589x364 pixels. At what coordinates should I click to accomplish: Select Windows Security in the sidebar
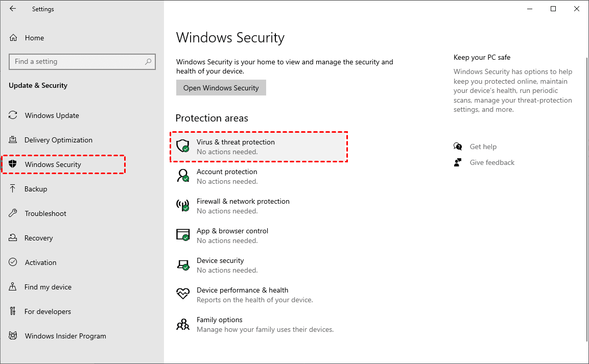click(x=53, y=164)
